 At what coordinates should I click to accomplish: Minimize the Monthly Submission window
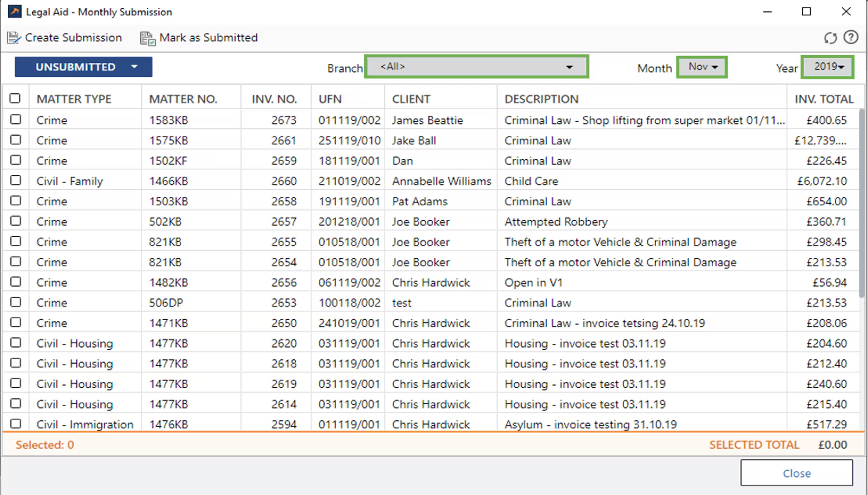tap(767, 12)
